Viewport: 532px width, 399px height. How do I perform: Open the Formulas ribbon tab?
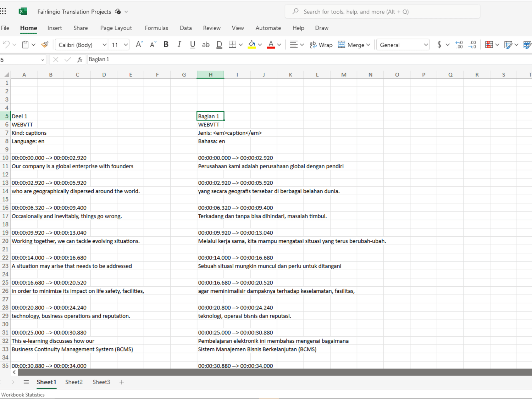[x=156, y=28]
